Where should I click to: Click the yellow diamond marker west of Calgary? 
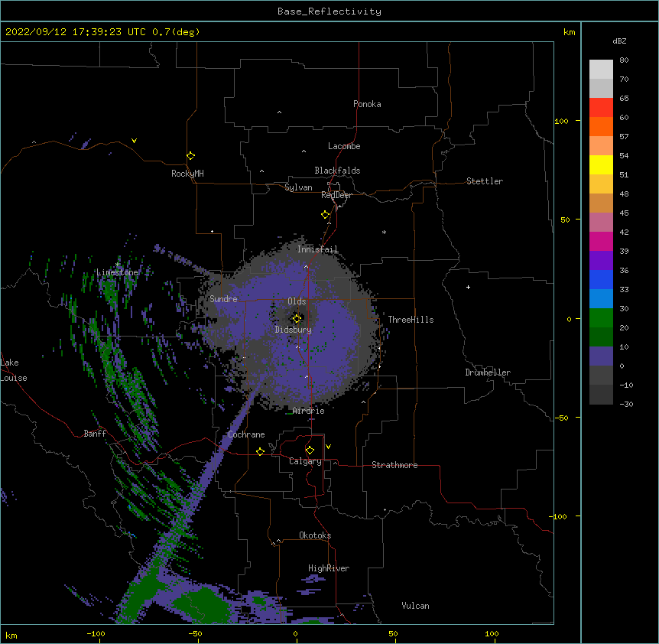coord(260,451)
